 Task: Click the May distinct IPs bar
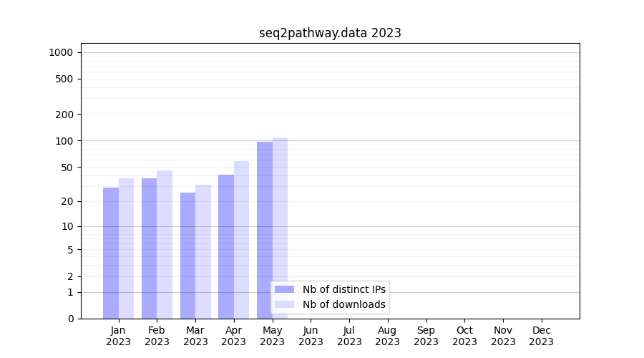coord(265,230)
